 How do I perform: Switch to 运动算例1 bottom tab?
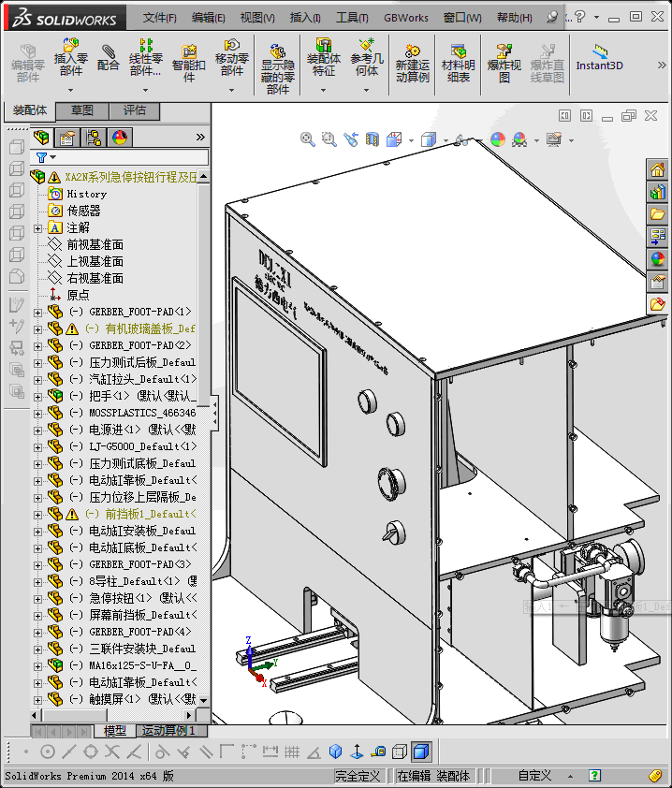point(168,730)
